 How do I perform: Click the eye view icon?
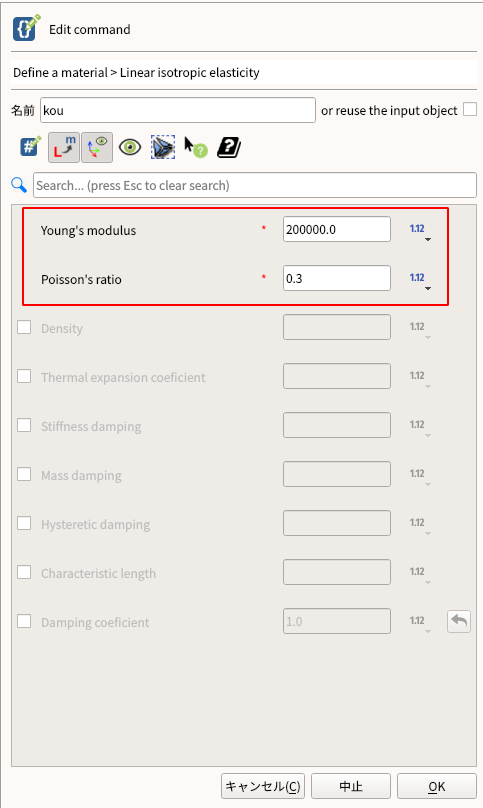tap(130, 147)
